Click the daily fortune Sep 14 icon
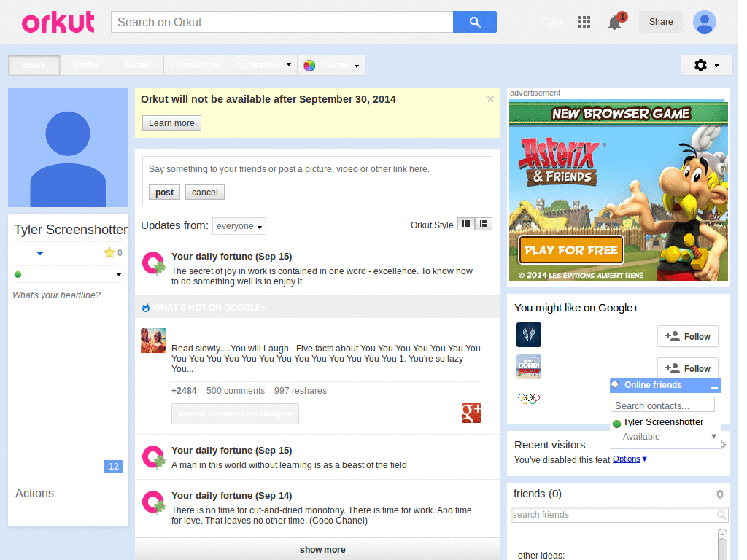 click(154, 502)
